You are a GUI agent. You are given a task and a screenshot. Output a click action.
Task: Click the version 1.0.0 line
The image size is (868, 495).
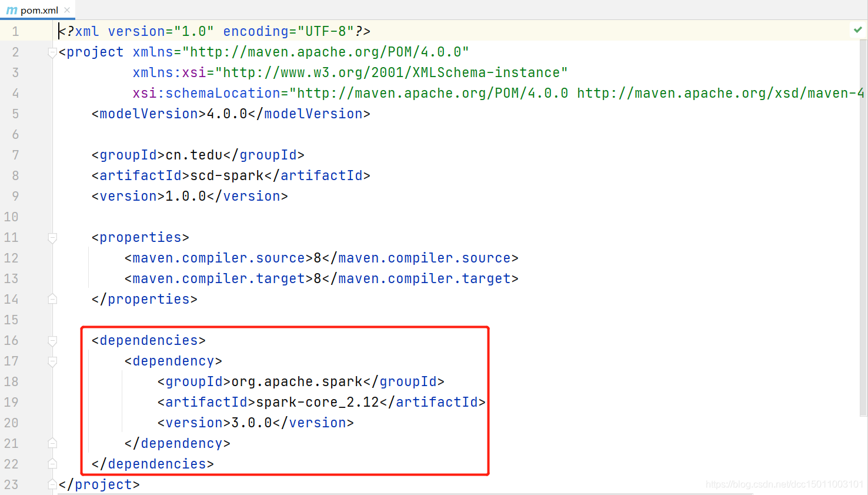coord(189,196)
